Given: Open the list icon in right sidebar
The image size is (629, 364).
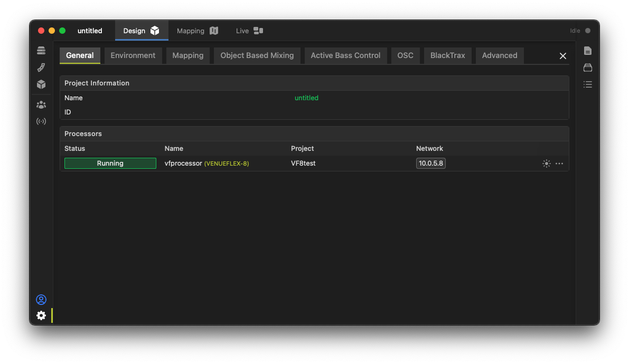Looking at the screenshot, I should (588, 84).
